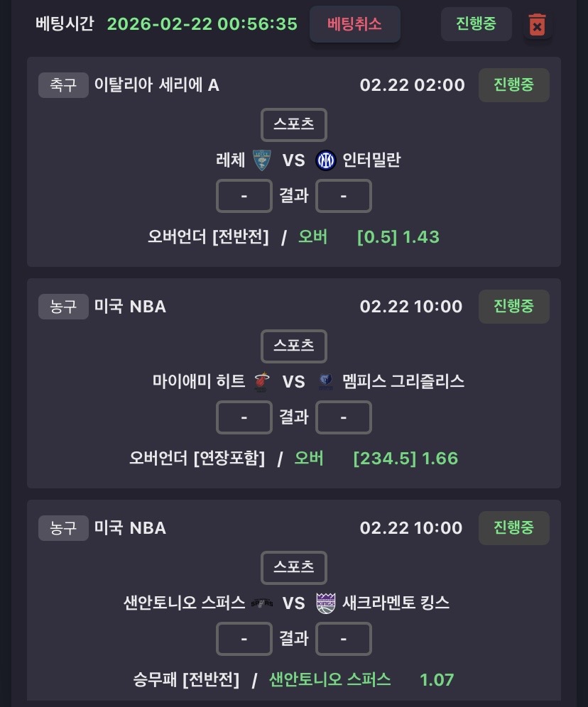Click the San Antonio Spurs logo
This screenshot has height=707, width=588.
[262, 603]
